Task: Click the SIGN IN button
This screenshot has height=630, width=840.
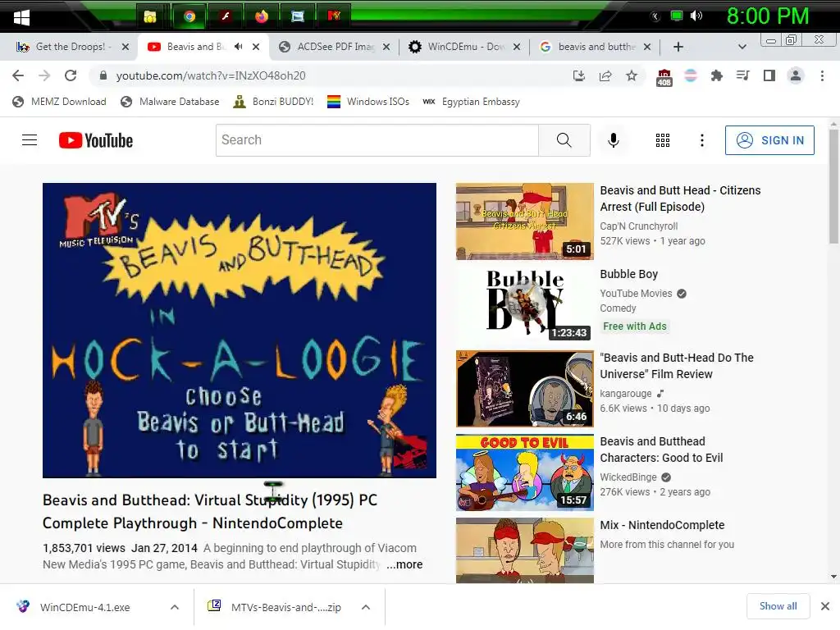Action: pos(769,140)
